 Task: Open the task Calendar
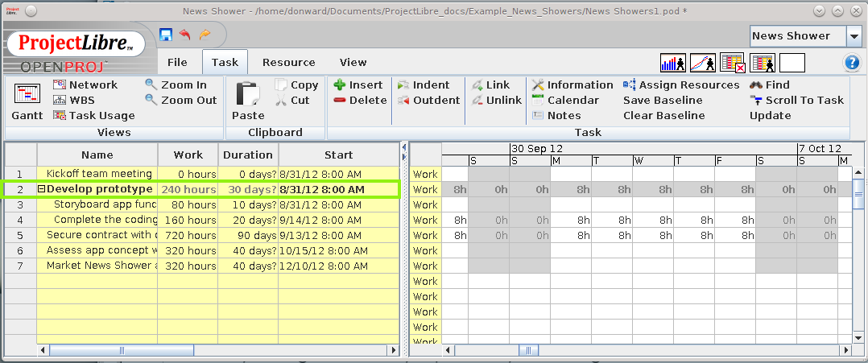pyautogui.click(x=566, y=100)
